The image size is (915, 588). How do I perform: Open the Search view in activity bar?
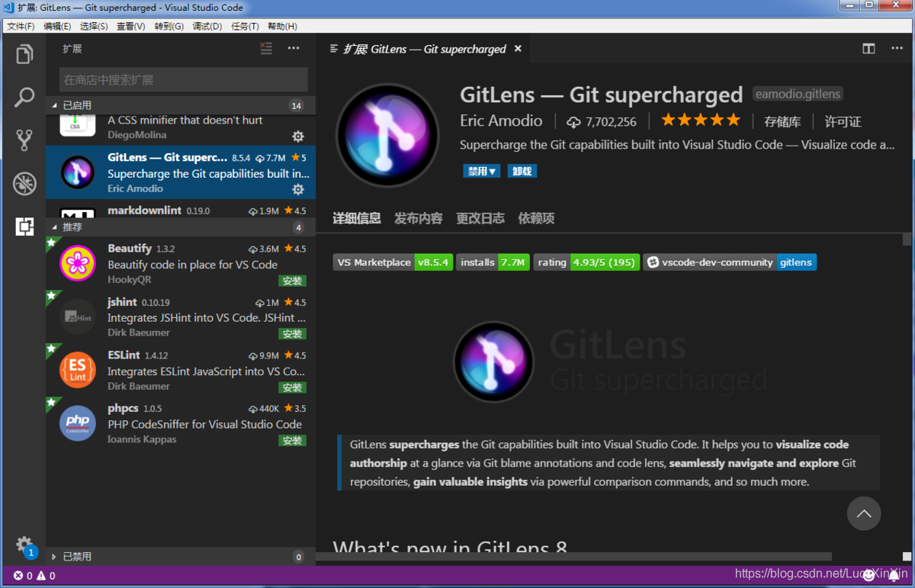(x=24, y=97)
